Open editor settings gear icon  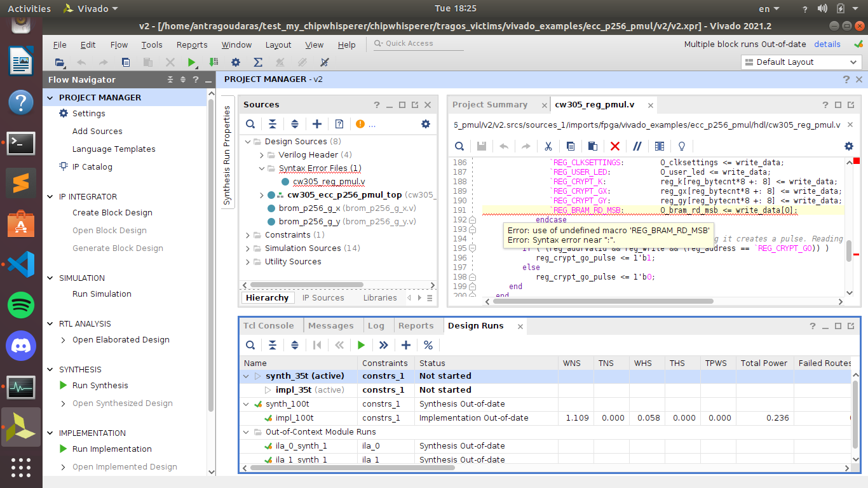(849, 146)
